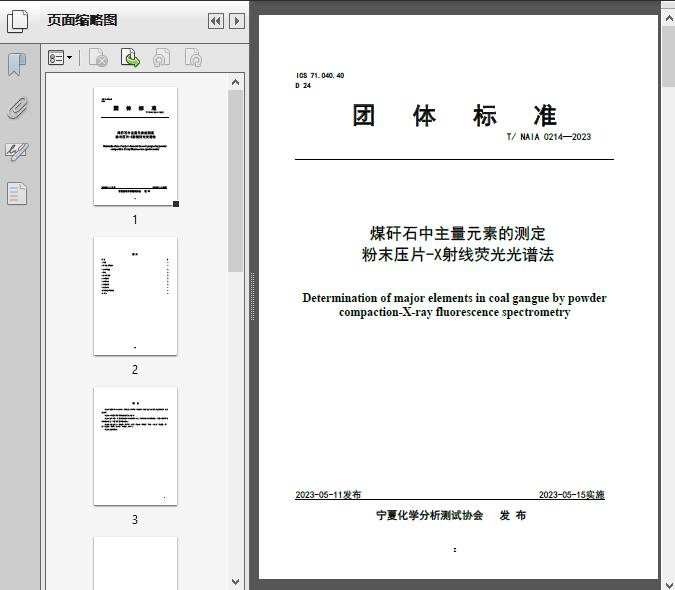Click the page 1 thumbnail resize handle
Viewport: 675px width, 590px height.
[x=176, y=204]
